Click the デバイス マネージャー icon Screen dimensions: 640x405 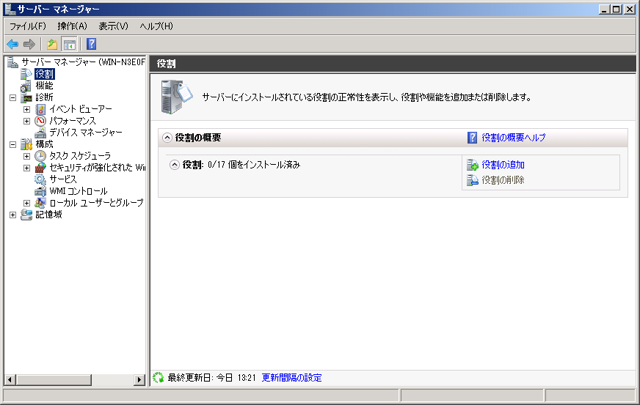click(40, 133)
